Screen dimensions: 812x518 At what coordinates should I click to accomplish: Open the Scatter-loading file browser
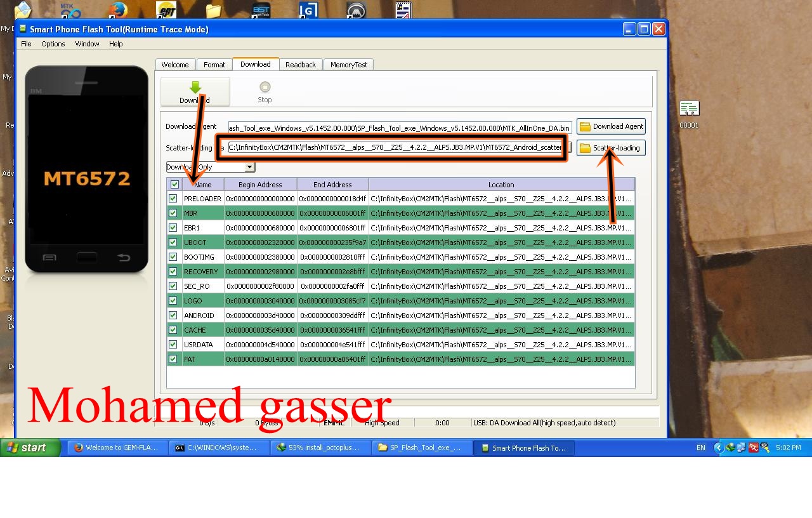pyautogui.click(x=611, y=148)
